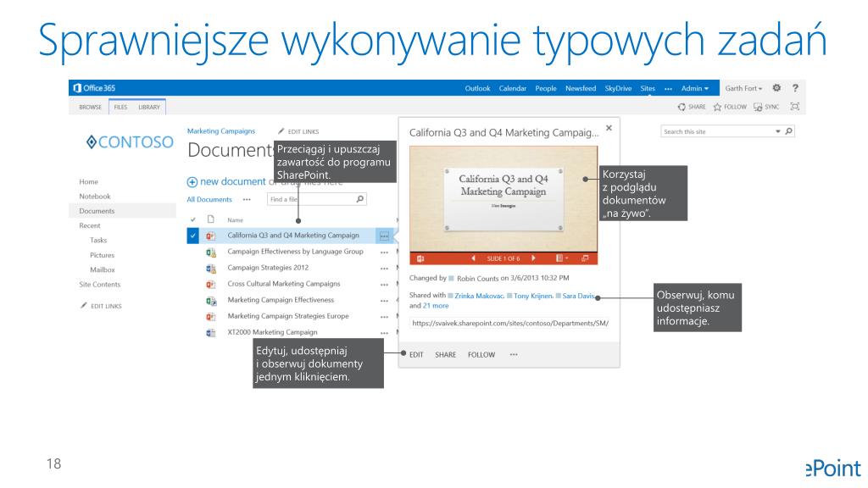Click the Contoso site logo

pyautogui.click(x=130, y=142)
